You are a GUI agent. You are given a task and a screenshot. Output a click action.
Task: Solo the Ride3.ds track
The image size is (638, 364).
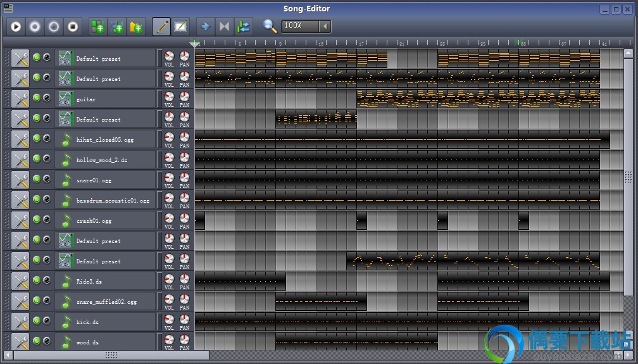click(47, 280)
